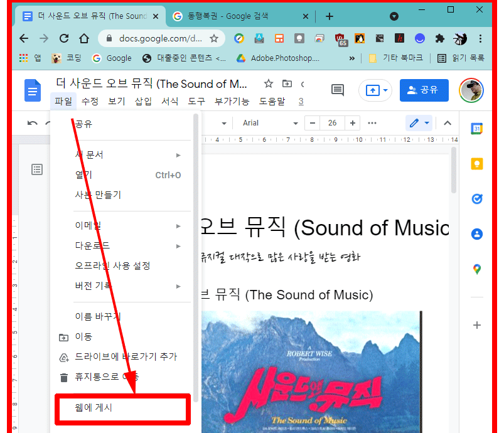Expand the hidden bookmarks chevron

pos(352,58)
